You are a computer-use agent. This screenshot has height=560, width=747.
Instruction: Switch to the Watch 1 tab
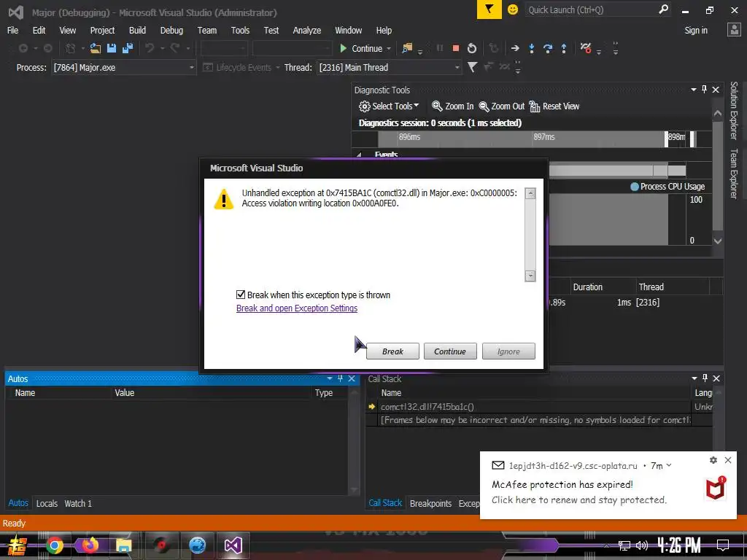click(x=78, y=503)
